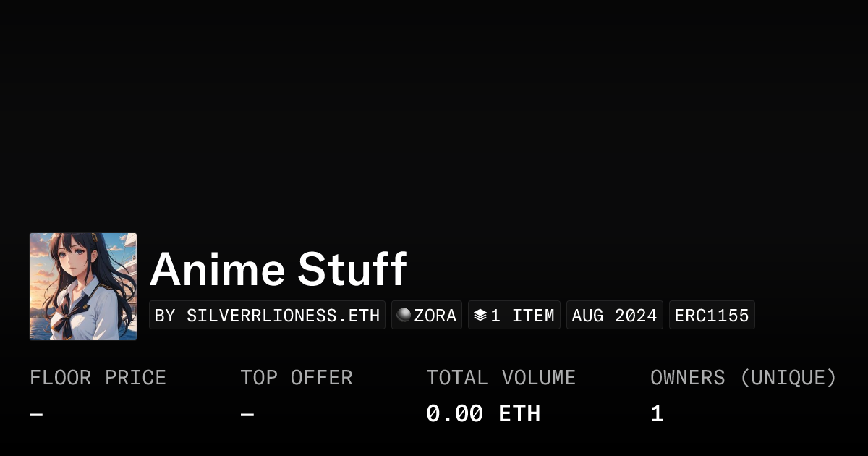Click the AUG 2024 date badge
Screen dimensions: 868x456
point(614,316)
